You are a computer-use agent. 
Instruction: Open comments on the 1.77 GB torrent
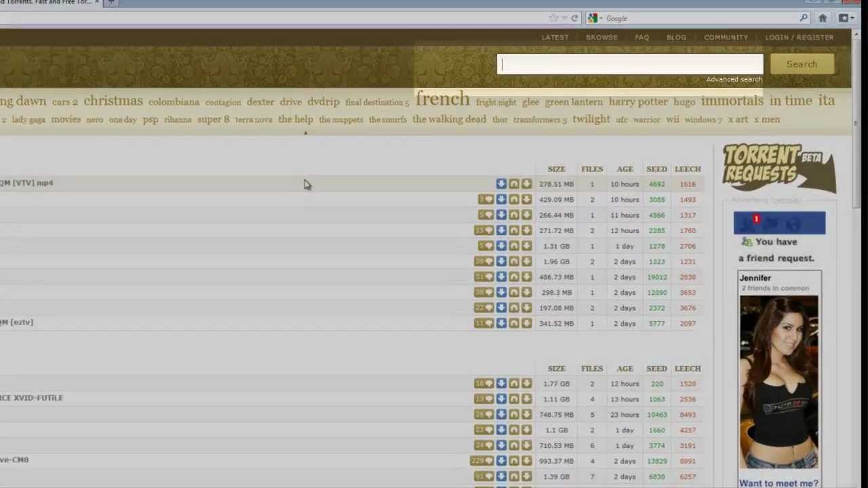coord(484,384)
